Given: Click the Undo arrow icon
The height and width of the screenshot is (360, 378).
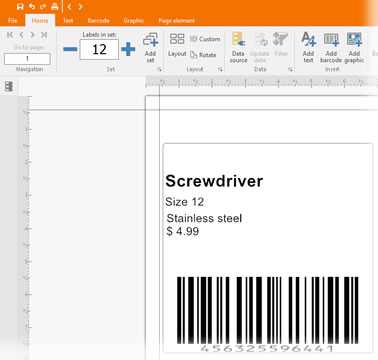Looking at the screenshot, I should coord(32,6).
